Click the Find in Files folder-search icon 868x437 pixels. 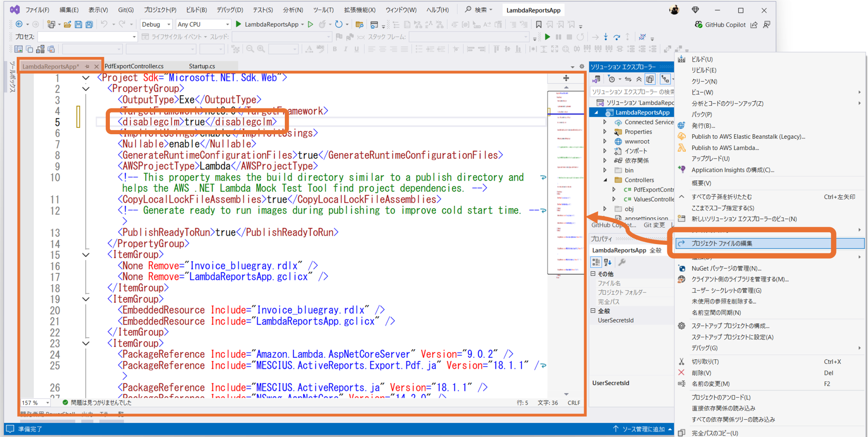tap(359, 24)
